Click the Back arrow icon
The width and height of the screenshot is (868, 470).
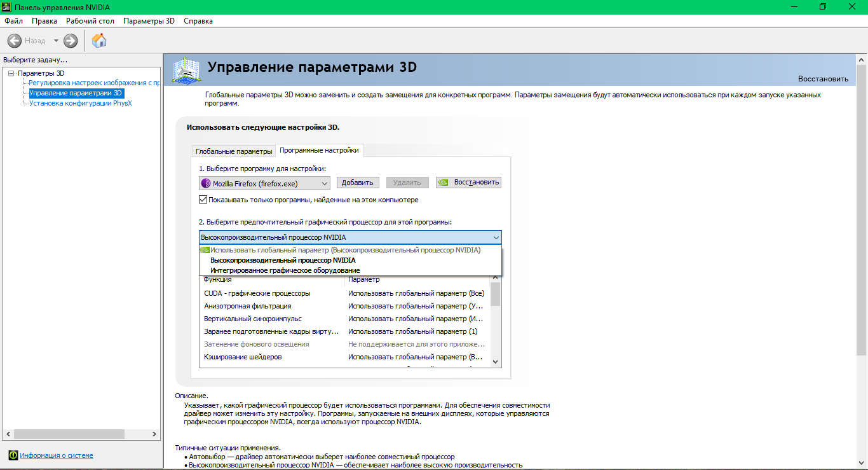coord(14,41)
